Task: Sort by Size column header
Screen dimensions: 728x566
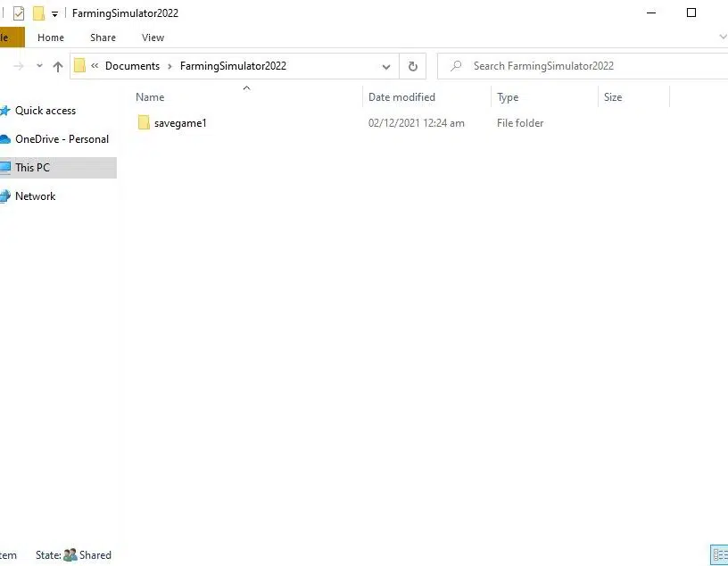Action: click(613, 97)
